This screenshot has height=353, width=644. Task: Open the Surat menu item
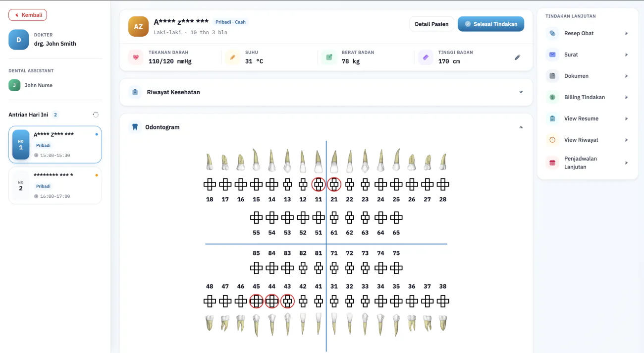point(588,55)
